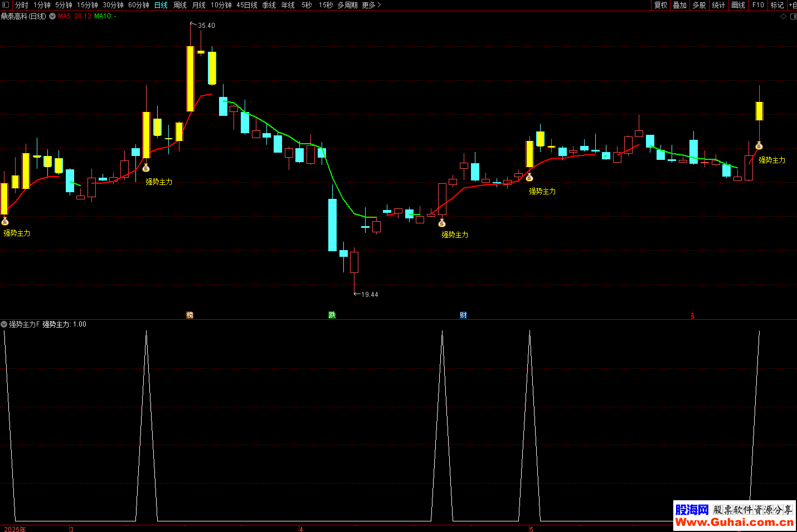
Task: Open the 季线 quarterly tab
Action: coord(269,5)
